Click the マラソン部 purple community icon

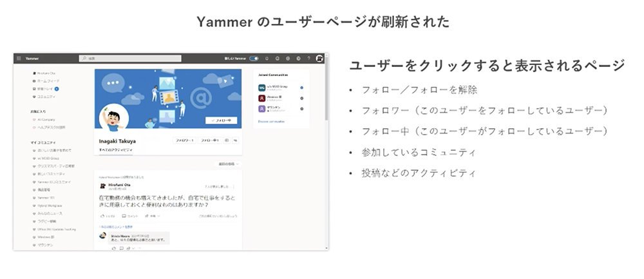261,109
